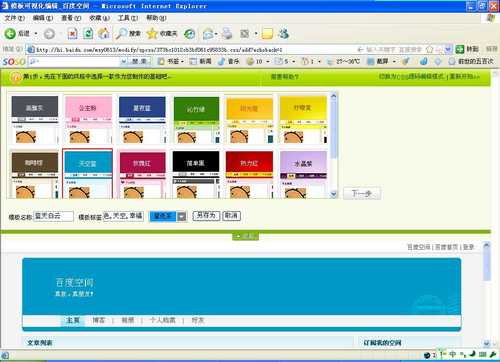Click the restart link in green bar
Screen dimensions: 500x362
click(465, 77)
